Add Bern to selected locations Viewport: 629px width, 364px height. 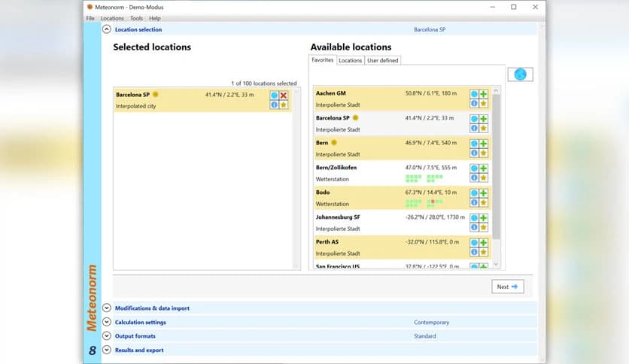click(x=483, y=144)
